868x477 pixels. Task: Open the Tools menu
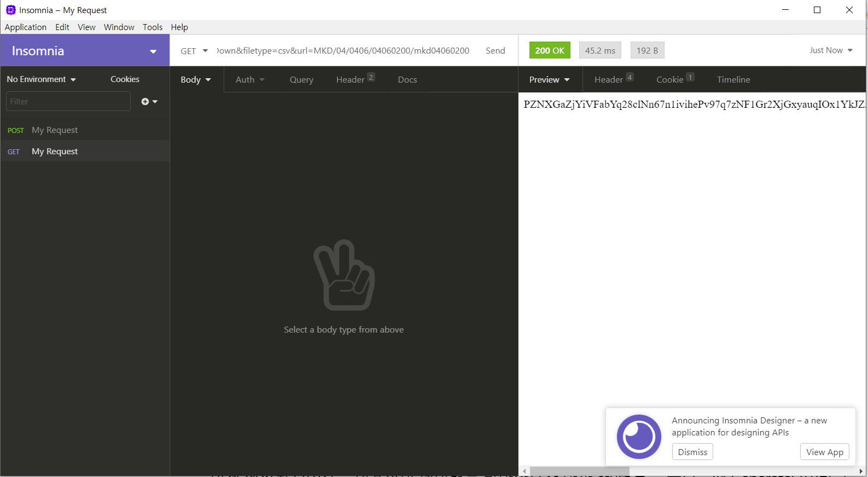click(153, 27)
